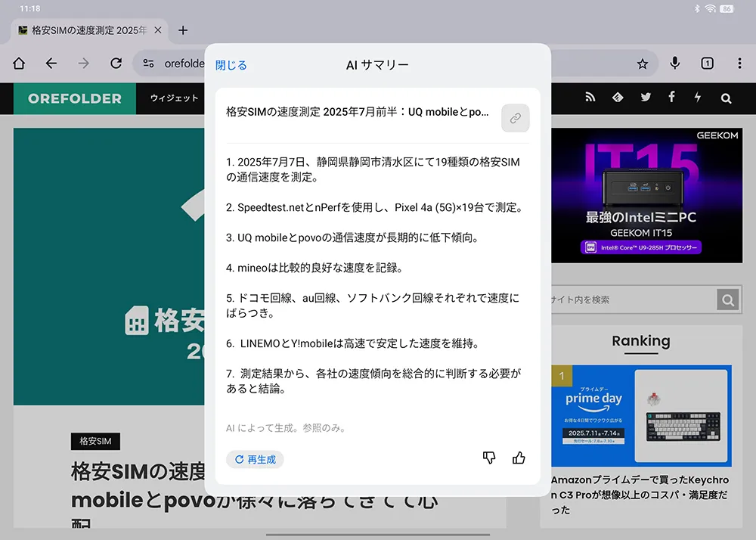Open the Facebook icon in header
756x540 pixels.
[x=671, y=98]
